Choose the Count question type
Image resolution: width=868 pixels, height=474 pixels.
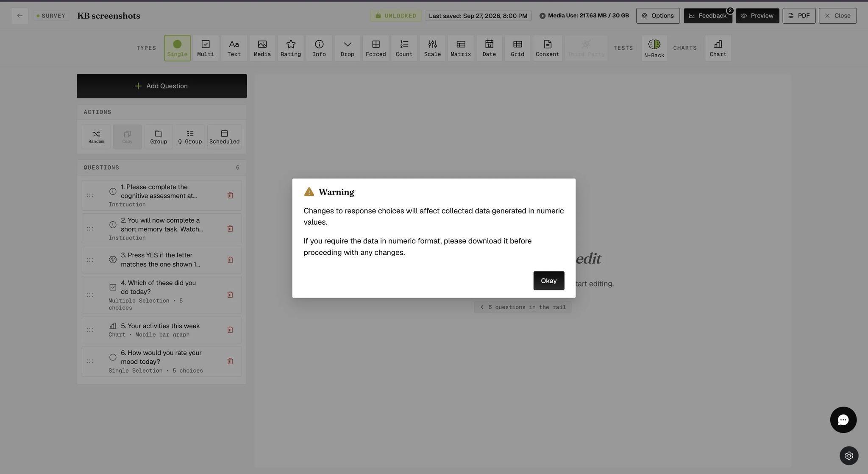(x=404, y=48)
